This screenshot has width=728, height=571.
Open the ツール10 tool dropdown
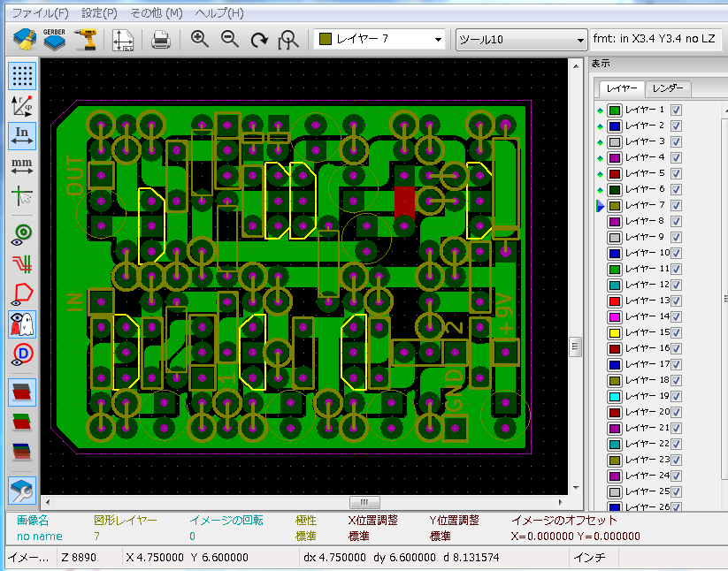point(521,40)
